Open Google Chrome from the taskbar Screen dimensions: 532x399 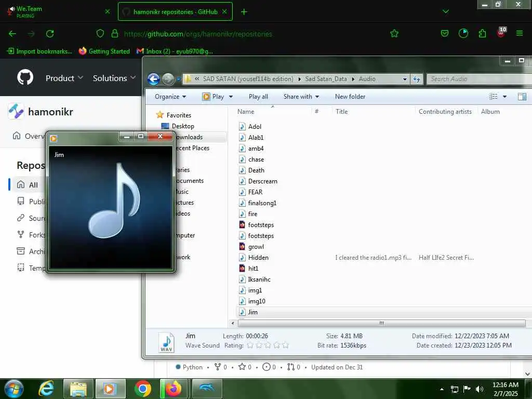click(143, 389)
